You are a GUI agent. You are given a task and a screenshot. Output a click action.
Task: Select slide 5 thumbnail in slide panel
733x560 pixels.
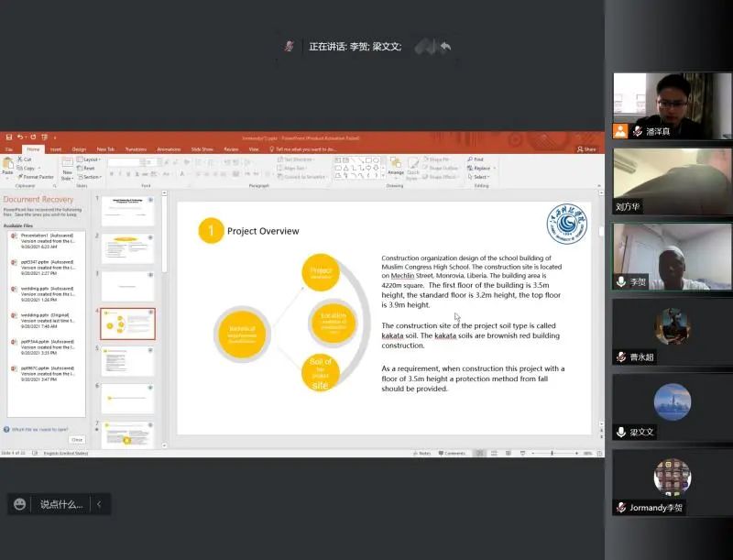(x=127, y=361)
